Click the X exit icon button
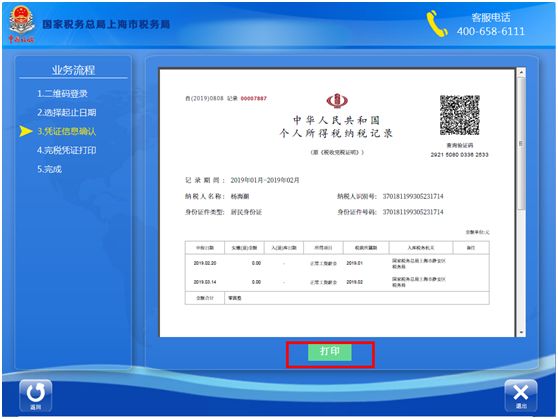The image size is (558, 419). [521, 395]
